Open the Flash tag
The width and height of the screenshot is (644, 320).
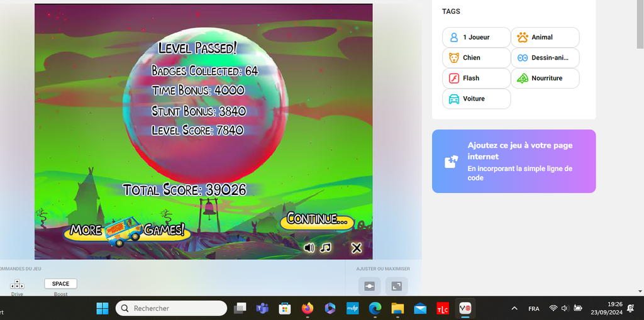[x=476, y=79]
